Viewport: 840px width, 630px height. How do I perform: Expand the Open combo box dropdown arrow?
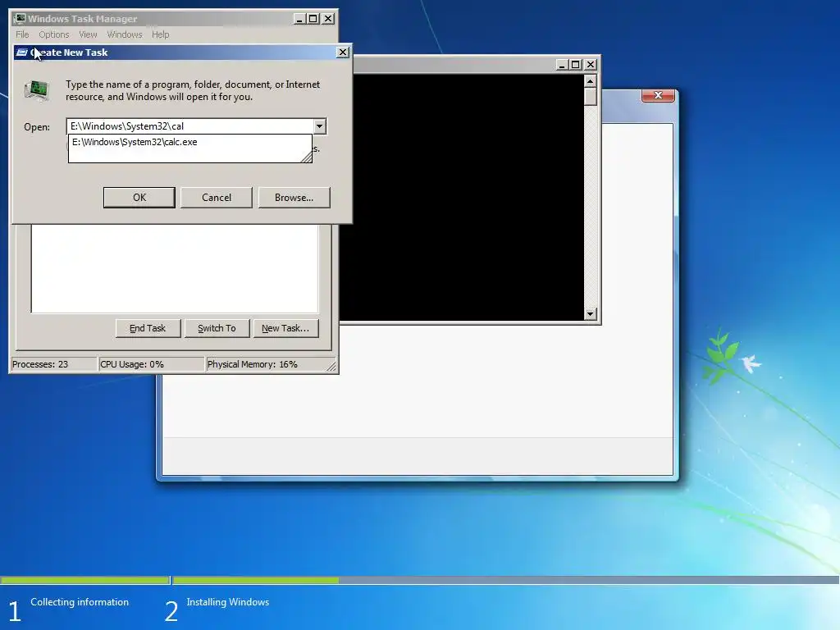(319, 126)
